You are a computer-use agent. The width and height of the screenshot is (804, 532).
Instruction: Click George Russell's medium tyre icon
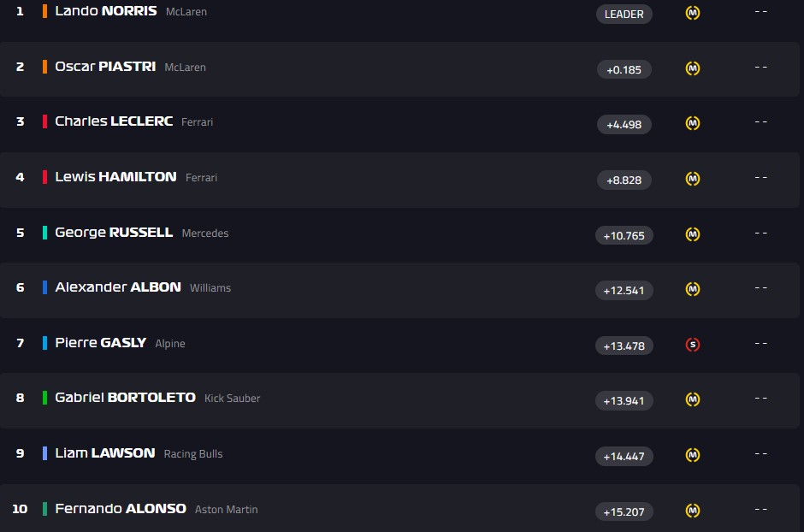coord(693,234)
